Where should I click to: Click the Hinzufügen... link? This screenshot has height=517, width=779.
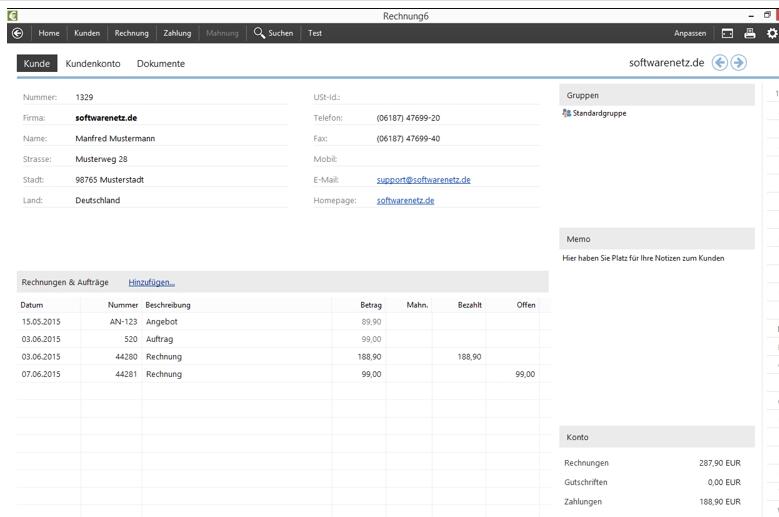coord(152,283)
